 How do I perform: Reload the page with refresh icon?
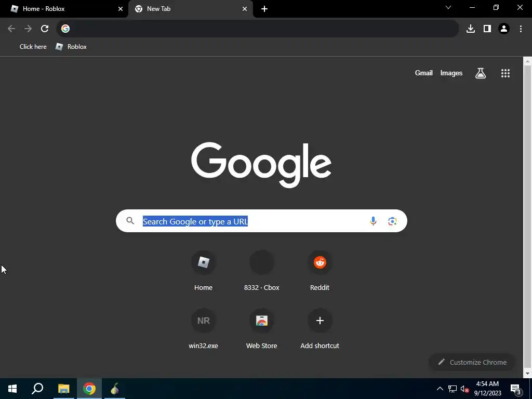(45, 29)
